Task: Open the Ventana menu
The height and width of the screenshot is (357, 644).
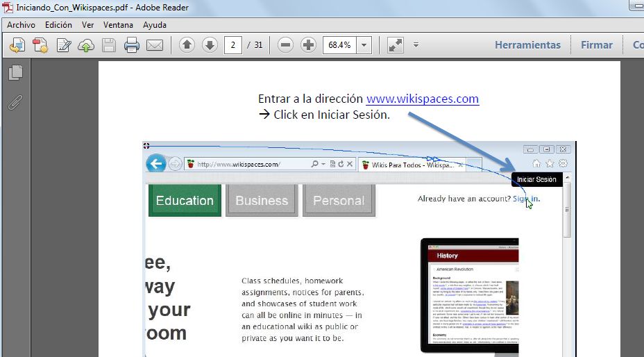Action: coord(118,25)
